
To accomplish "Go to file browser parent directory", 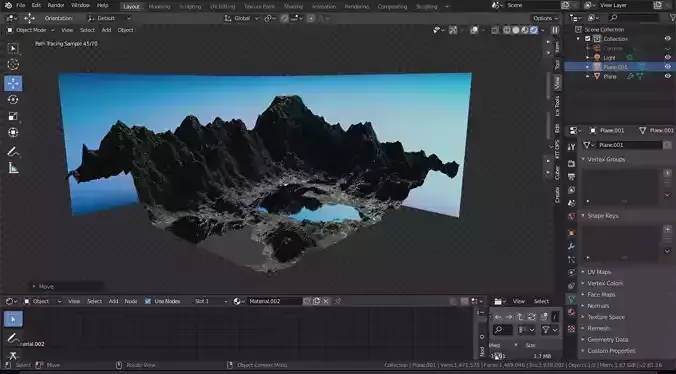I will pos(520,317).
